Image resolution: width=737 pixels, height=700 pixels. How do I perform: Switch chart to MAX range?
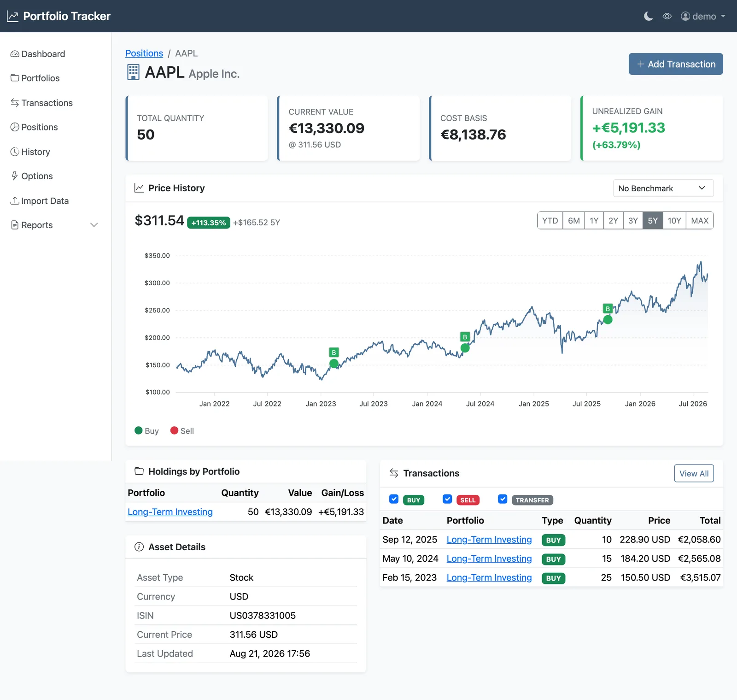click(x=700, y=221)
